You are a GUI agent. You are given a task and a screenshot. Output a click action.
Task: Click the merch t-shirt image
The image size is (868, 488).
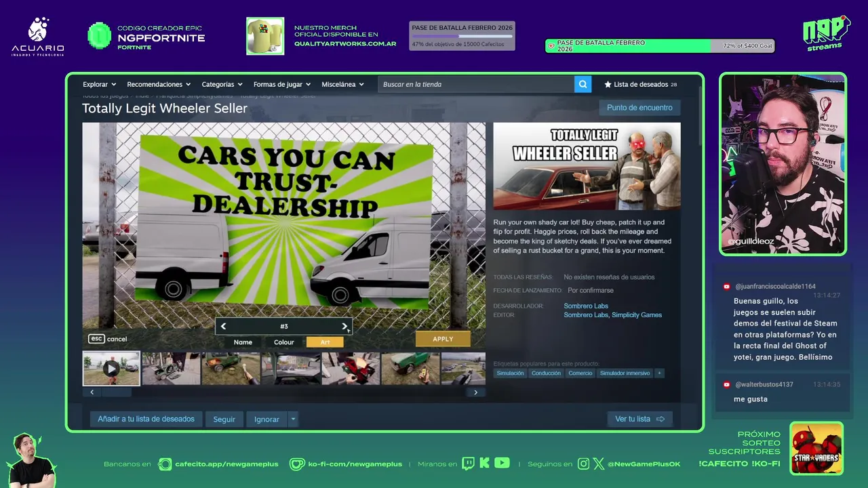point(265,36)
